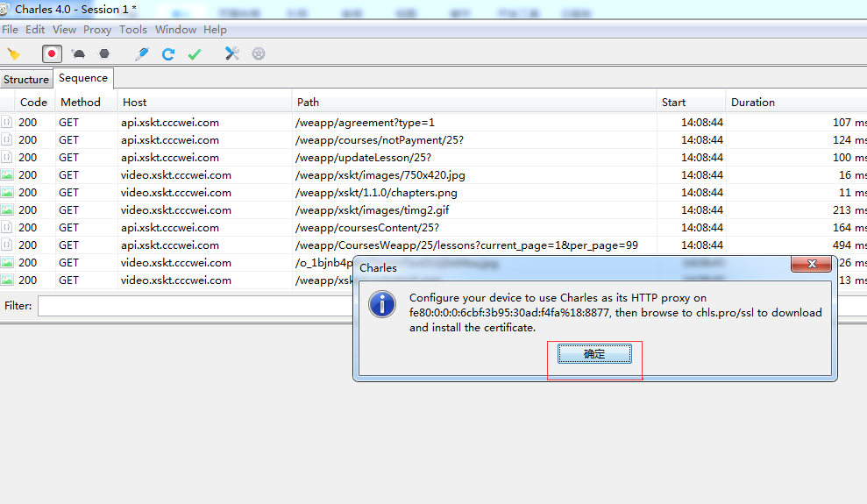Select the /weapp/updateLesson/25? row

pyautogui.click(x=433, y=158)
